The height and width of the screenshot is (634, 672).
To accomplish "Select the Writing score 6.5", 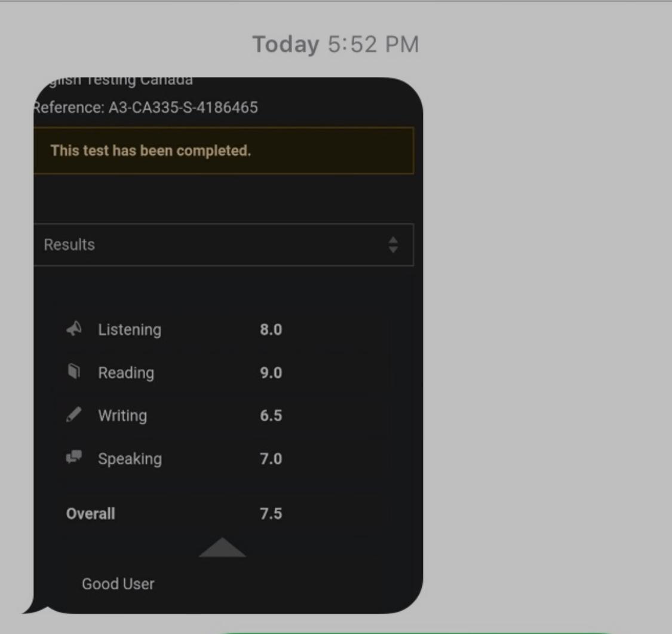I will [271, 415].
